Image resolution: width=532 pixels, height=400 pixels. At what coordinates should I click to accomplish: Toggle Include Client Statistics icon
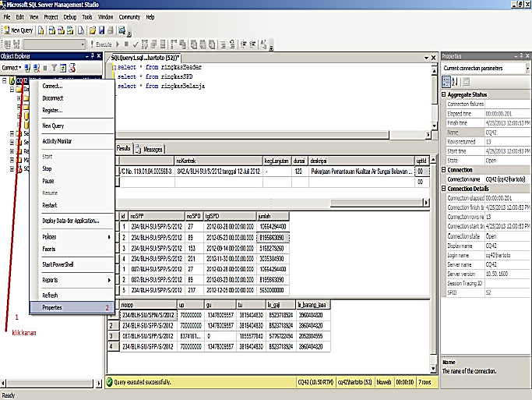coord(182,44)
